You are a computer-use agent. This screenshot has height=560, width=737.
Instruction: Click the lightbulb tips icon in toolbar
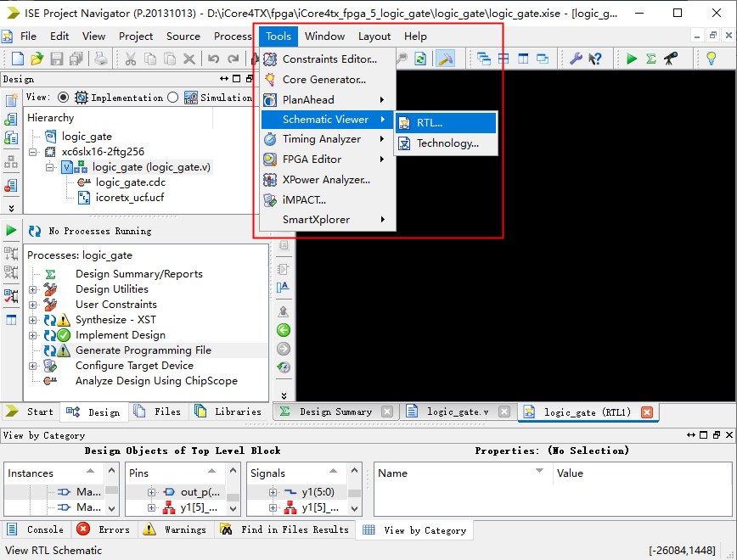tap(712, 59)
